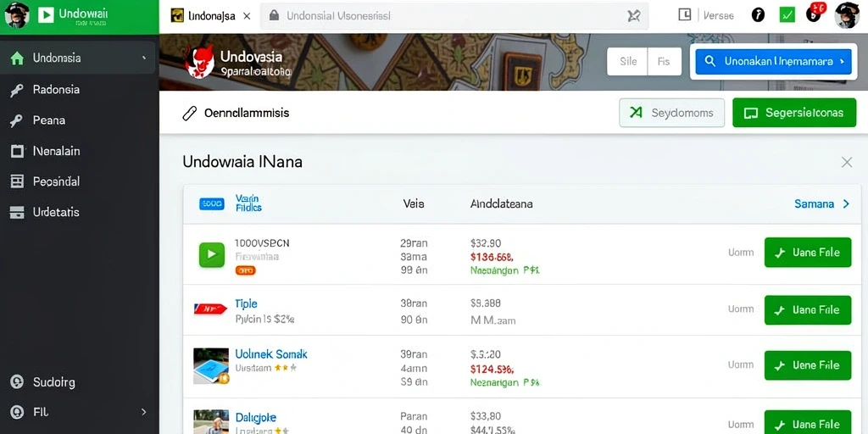Open the Urdetatis sidebar item
This screenshot has height=434, width=868.
click(77, 212)
